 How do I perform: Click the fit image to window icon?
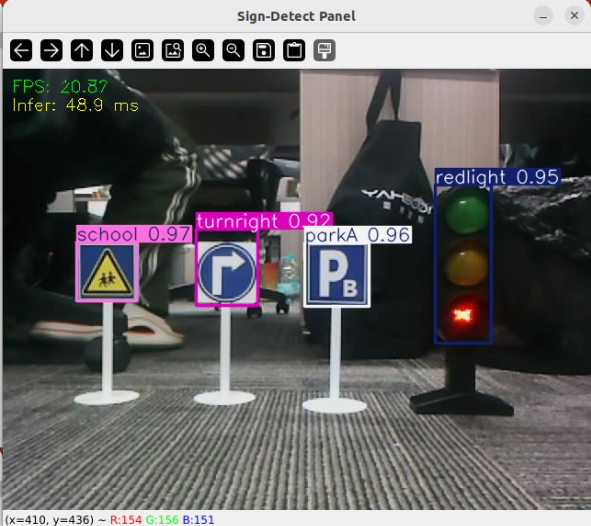pos(173,50)
